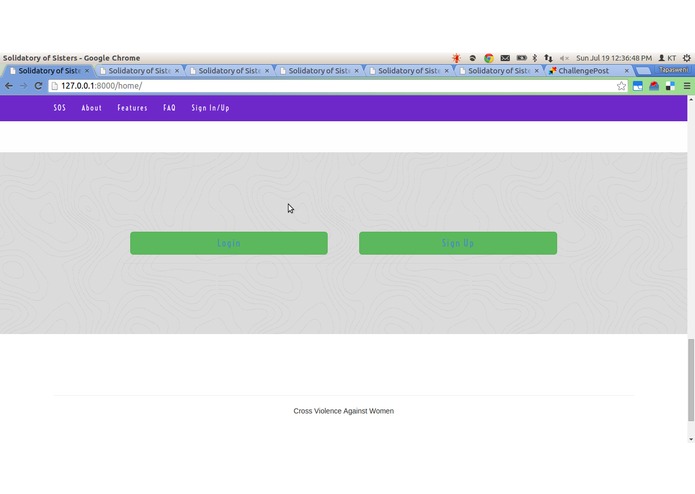Open the KT user menu
This screenshot has width=695, height=494.
click(667, 58)
